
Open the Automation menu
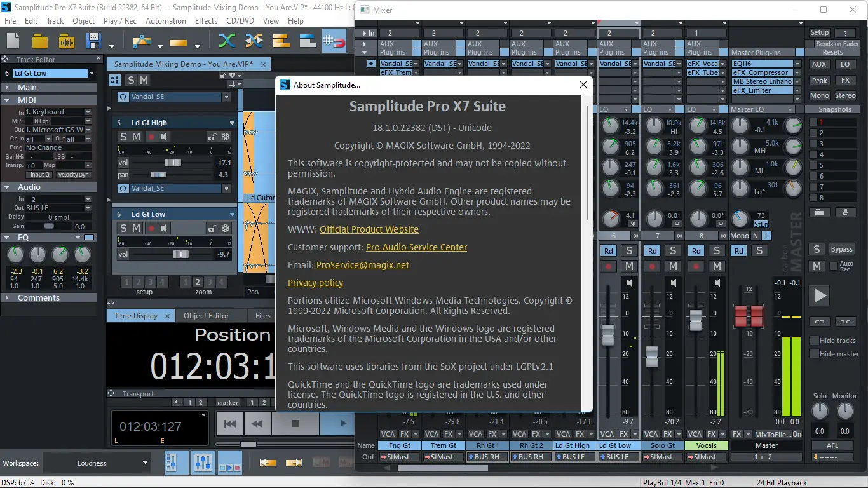tap(166, 20)
